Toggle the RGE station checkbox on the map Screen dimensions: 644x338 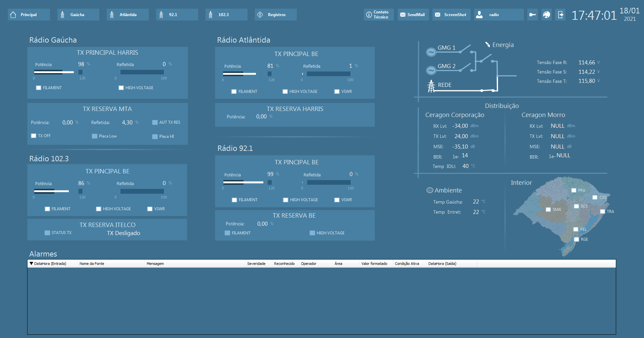pyautogui.click(x=577, y=239)
